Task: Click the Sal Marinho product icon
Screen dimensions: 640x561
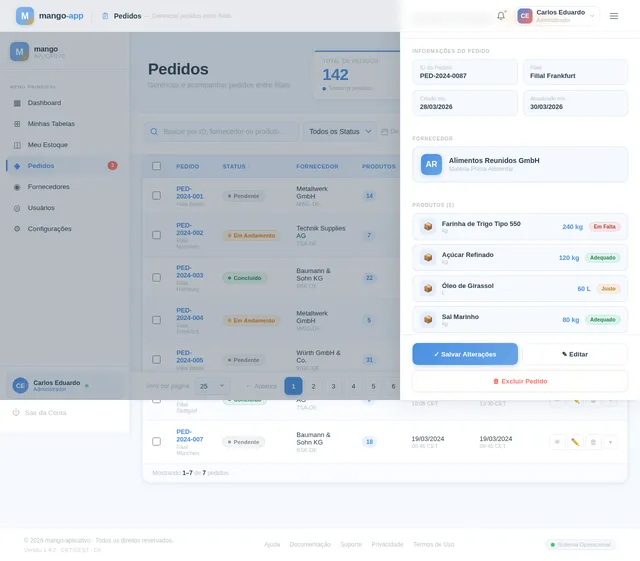Action: (x=428, y=320)
